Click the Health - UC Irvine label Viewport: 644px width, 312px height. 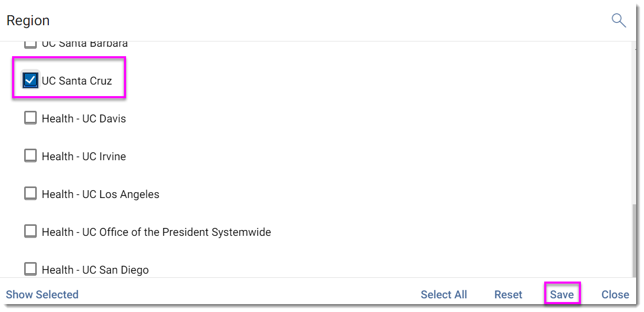84,157
